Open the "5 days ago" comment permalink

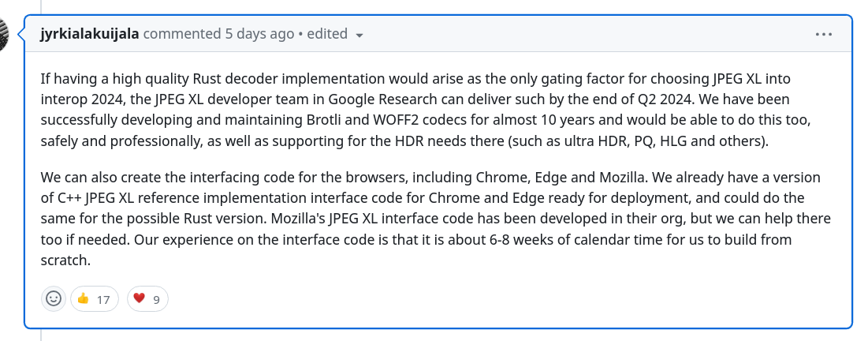(x=259, y=34)
